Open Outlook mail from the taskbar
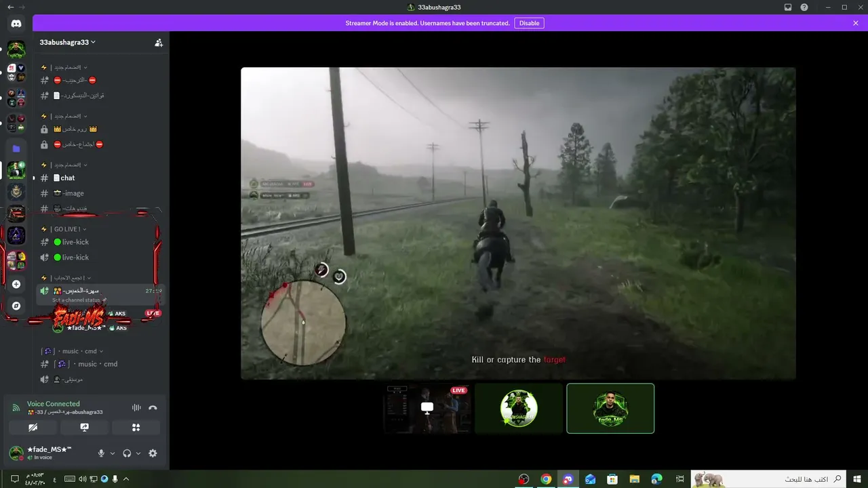Screen dimensions: 868x488 (590, 479)
